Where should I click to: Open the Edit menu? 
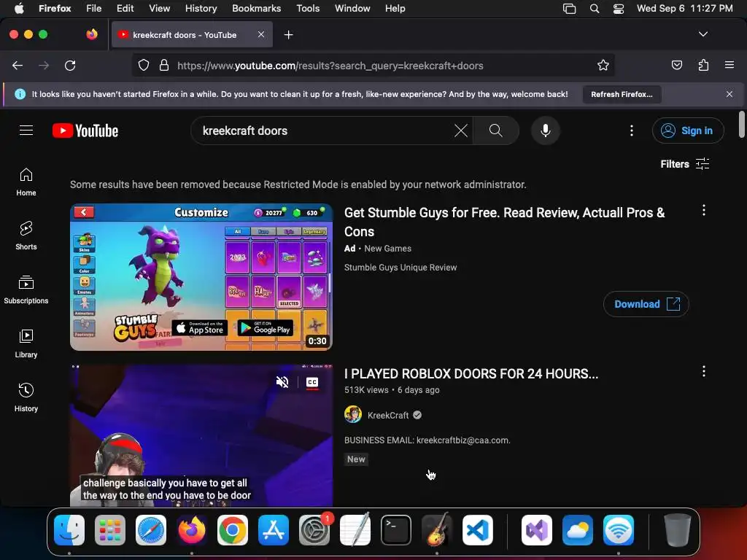125,8
